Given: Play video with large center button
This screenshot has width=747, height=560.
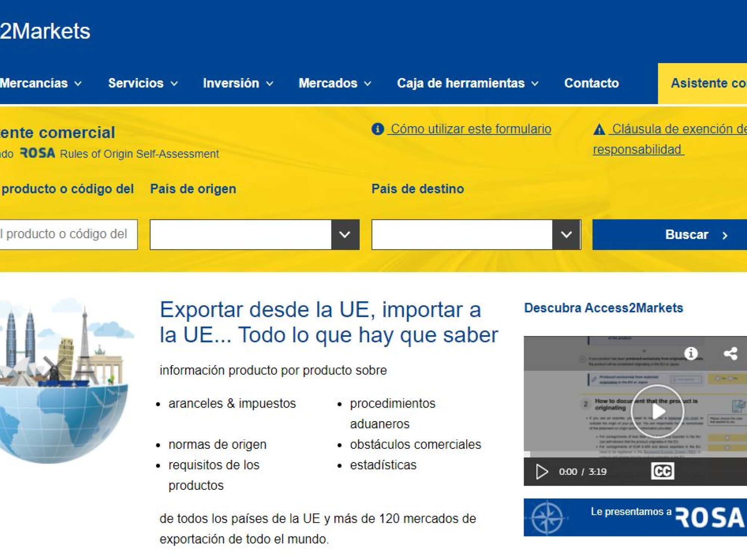Looking at the screenshot, I should tap(657, 411).
